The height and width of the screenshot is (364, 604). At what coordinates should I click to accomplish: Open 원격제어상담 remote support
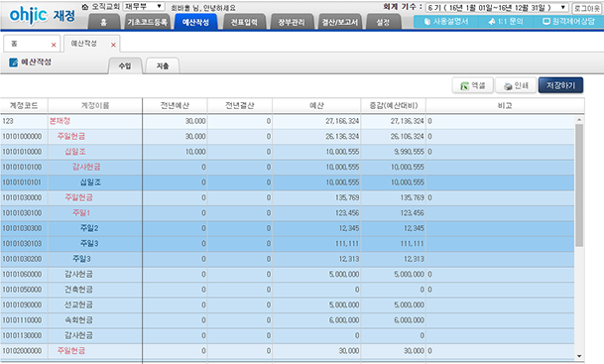coord(568,22)
